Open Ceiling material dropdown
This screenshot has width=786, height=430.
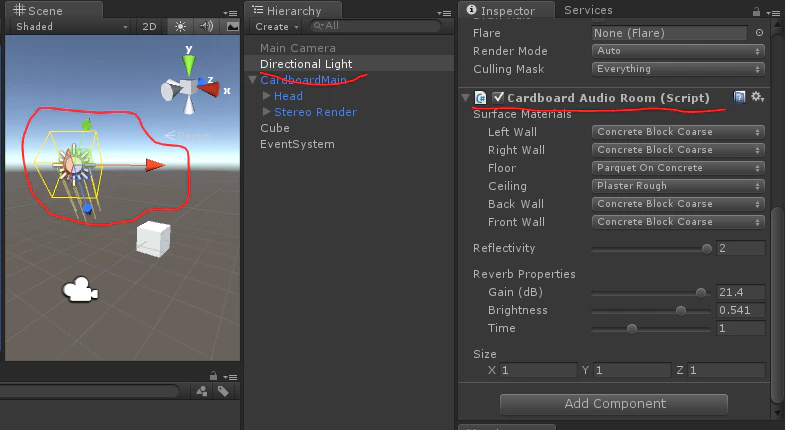[678, 186]
